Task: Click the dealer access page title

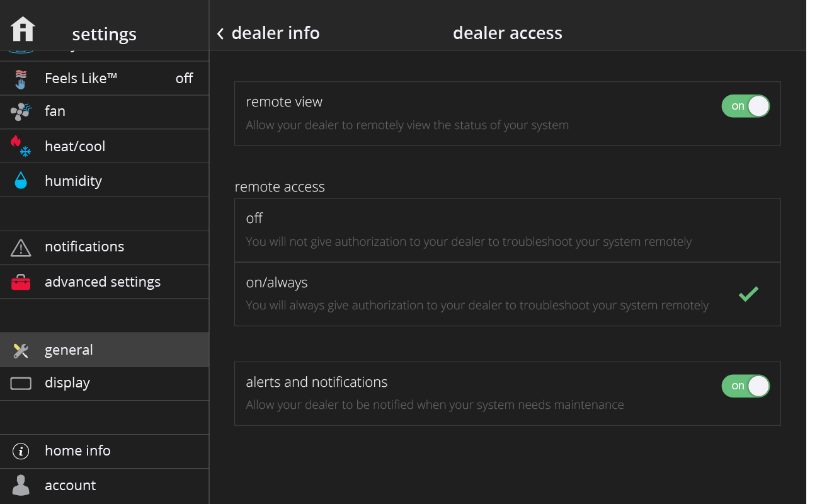Action: click(507, 33)
